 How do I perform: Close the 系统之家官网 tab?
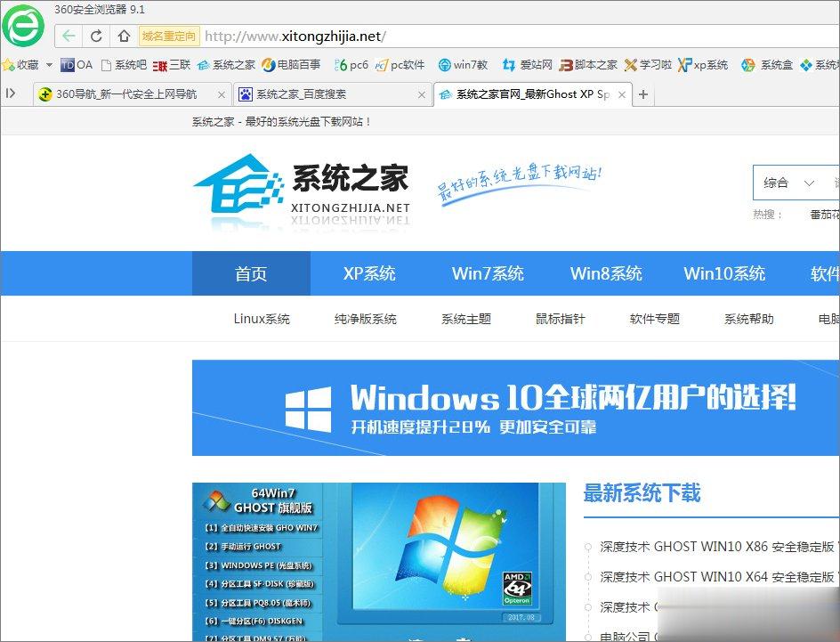[622, 95]
